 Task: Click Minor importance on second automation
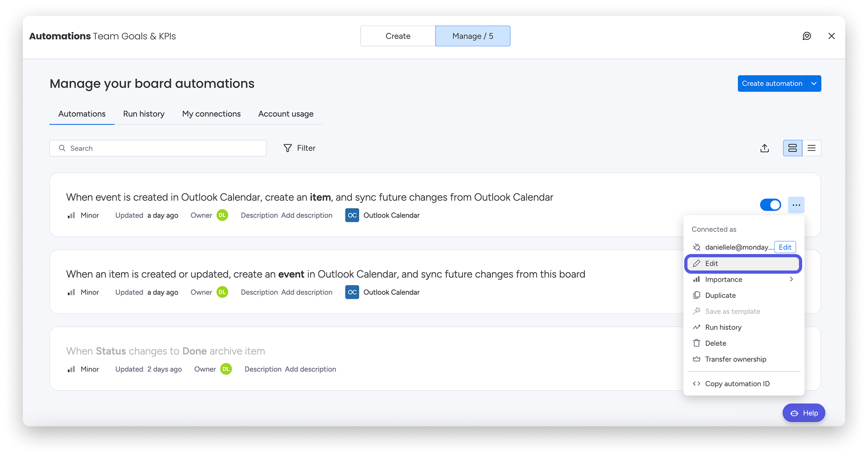pyautogui.click(x=90, y=292)
